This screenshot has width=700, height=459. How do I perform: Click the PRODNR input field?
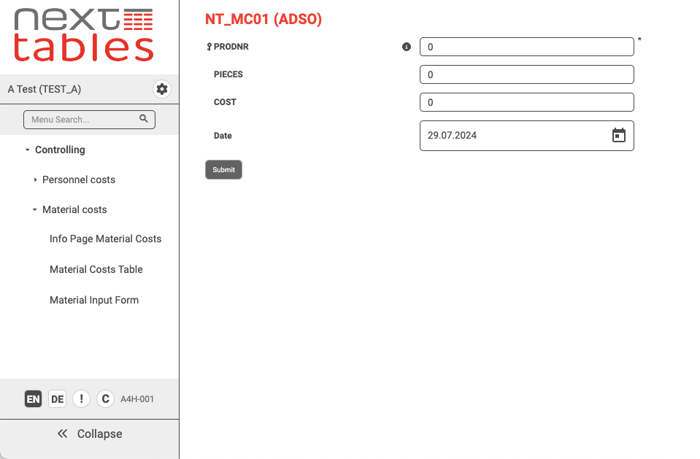coord(527,46)
